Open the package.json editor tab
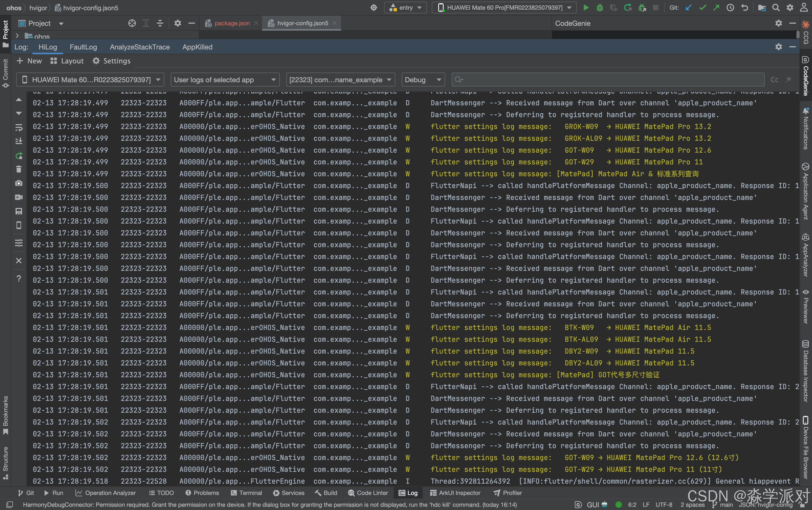 (x=232, y=23)
